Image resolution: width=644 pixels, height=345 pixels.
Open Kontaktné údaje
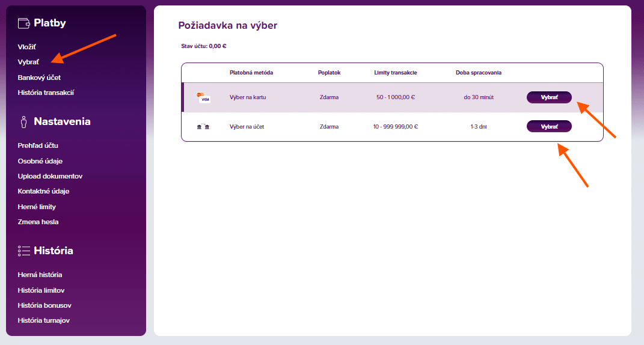coord(43,191)
